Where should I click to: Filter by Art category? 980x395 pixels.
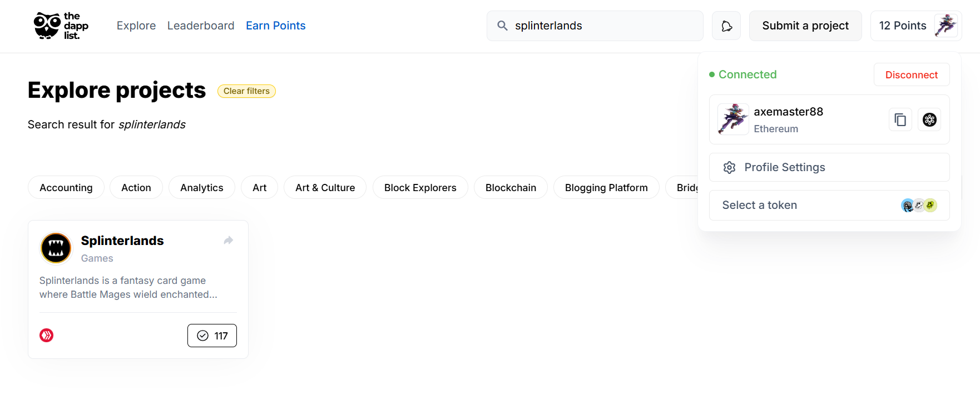260,188
